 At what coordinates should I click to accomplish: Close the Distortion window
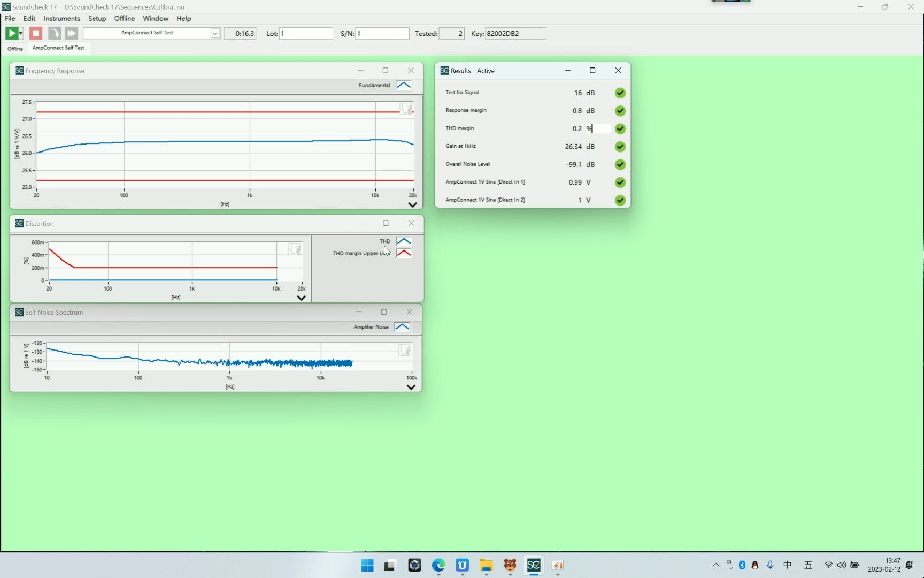click(x=411, y=223)
